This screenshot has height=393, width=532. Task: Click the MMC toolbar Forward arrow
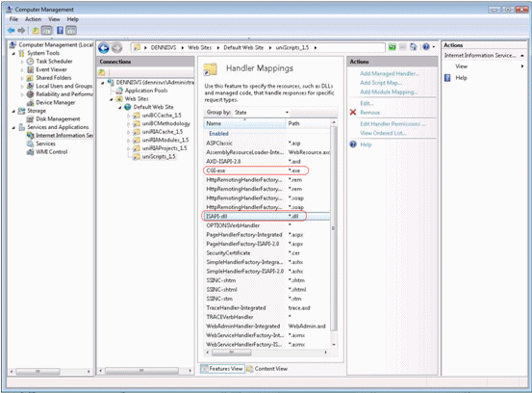21,31
